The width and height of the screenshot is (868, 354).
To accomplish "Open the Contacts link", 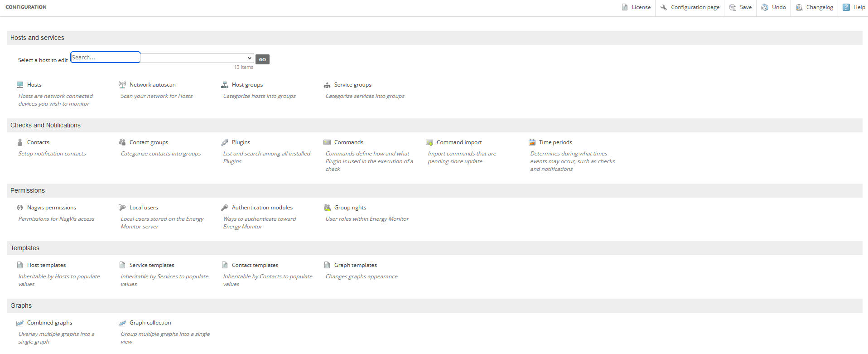I will pos(38,142).
